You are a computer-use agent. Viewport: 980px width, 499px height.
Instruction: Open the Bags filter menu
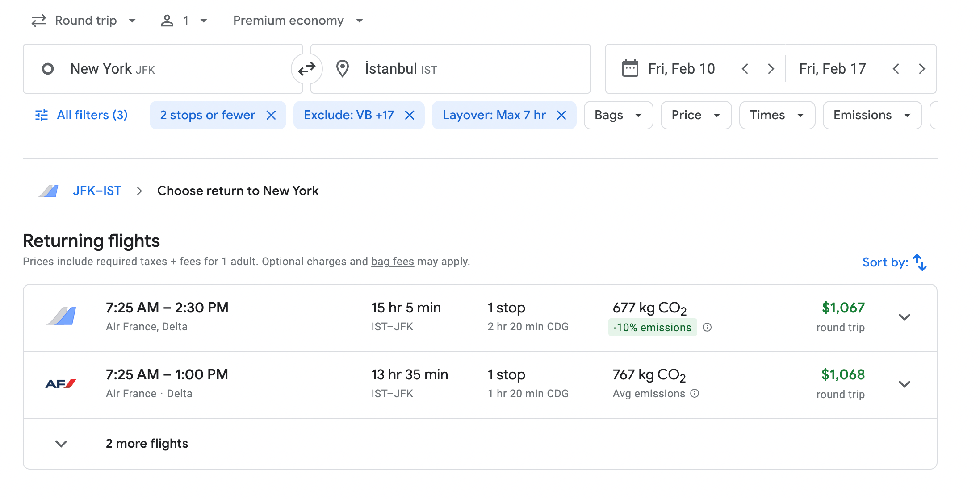pos(618,115)
